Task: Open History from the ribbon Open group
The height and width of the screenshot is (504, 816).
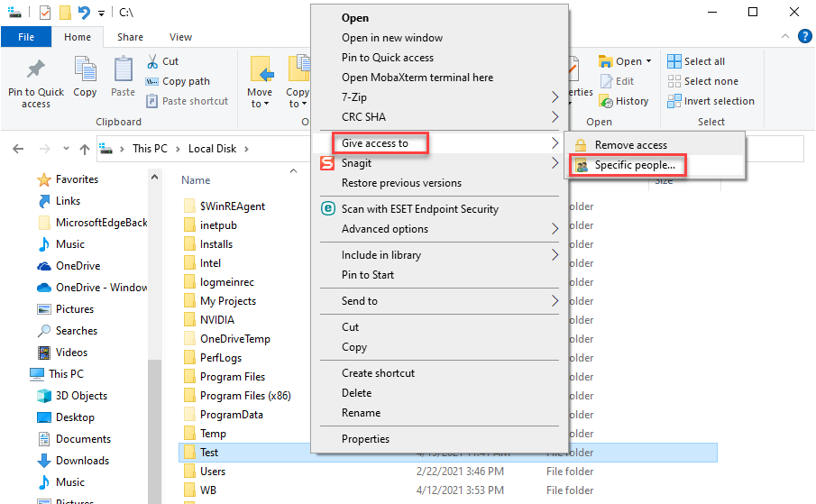Action: (624, 101)
